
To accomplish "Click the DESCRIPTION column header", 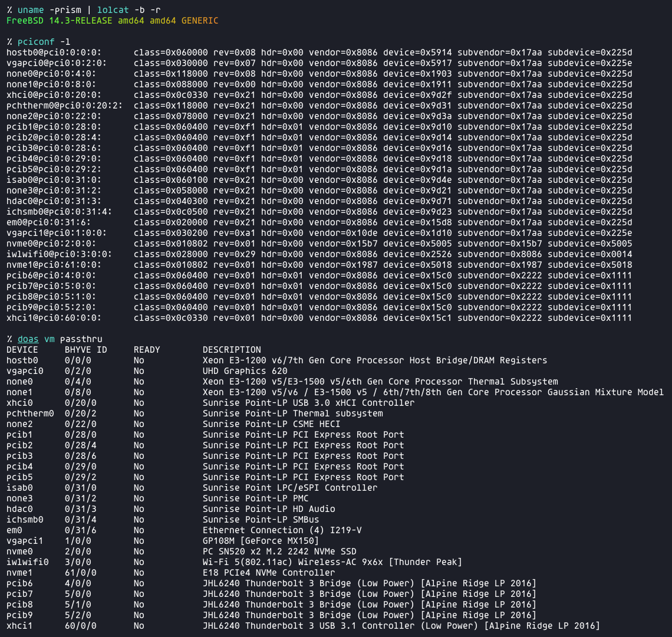I will coord(232,350).
